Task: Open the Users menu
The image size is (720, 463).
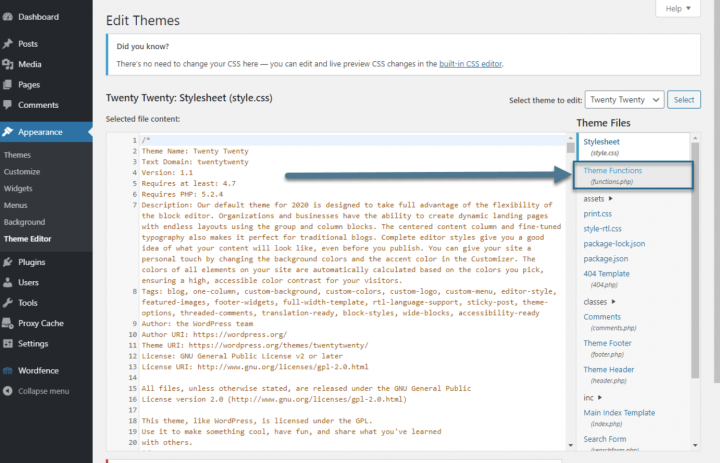Action: pos(28,282)
